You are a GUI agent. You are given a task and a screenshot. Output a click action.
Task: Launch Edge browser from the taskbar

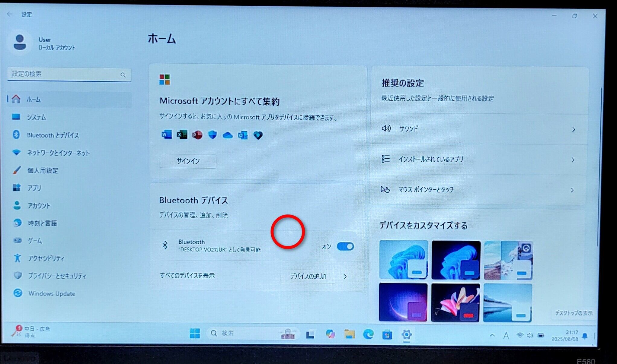point(368,334)
